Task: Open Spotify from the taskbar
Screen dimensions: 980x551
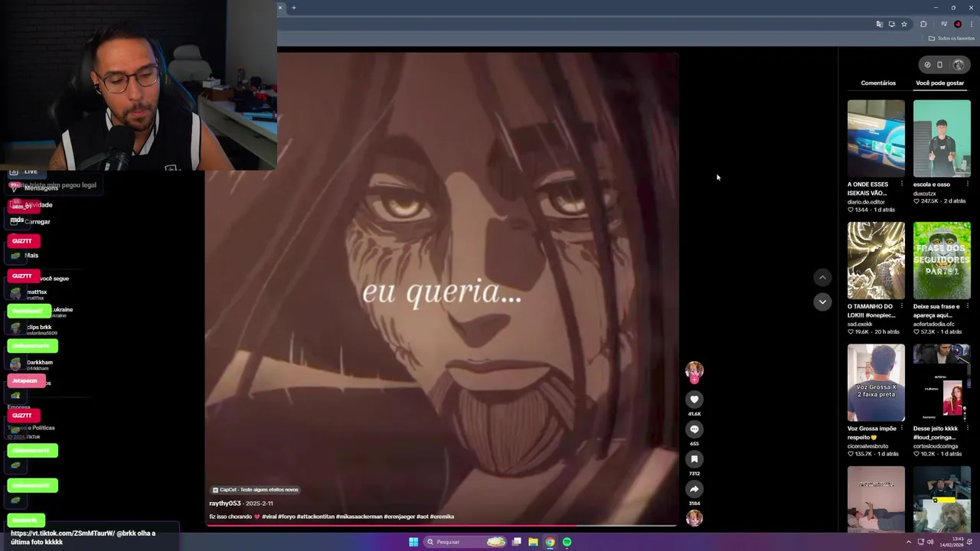Action: [567, 542]
